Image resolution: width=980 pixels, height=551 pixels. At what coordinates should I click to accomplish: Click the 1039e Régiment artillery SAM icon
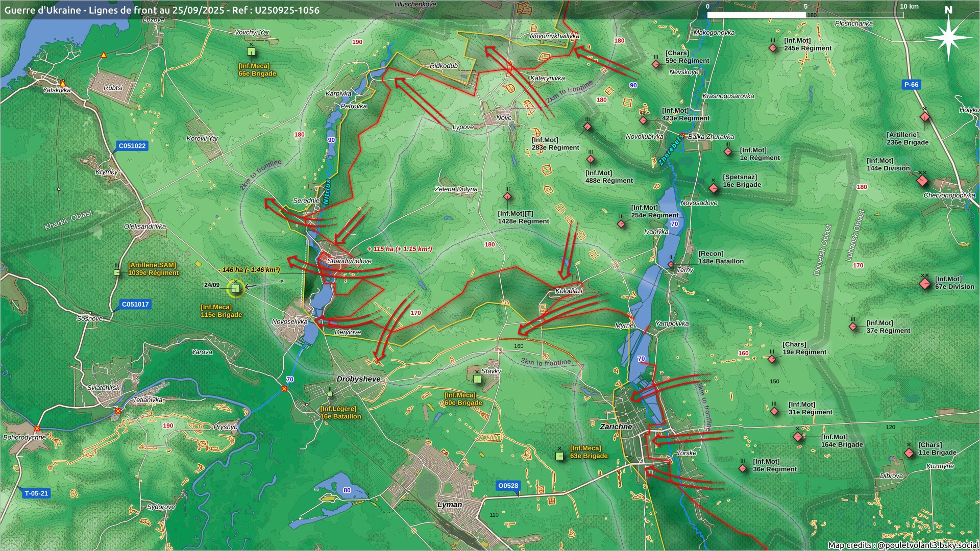coord(117,272)
